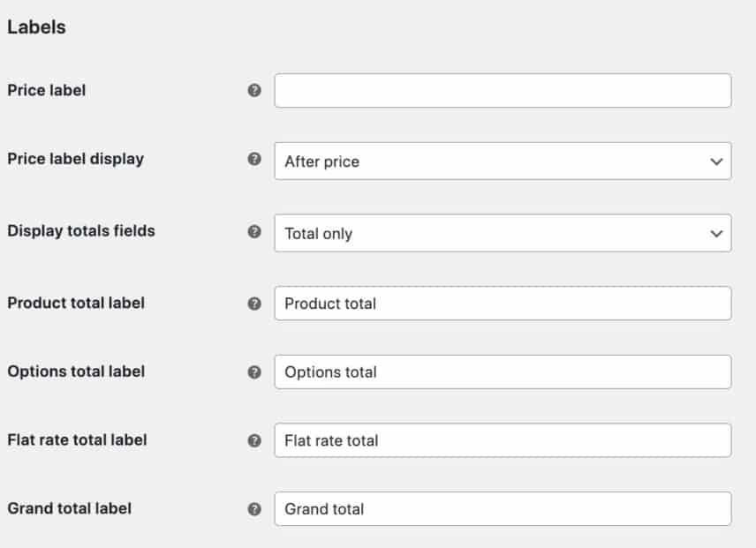Click the Grand total input box

(503, 508)
